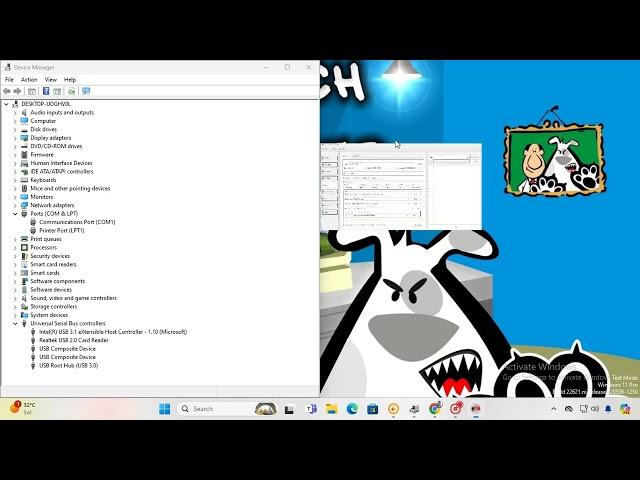
Task: Click the Mice and other pointing devices icon
Action: (x=24, y=188)
